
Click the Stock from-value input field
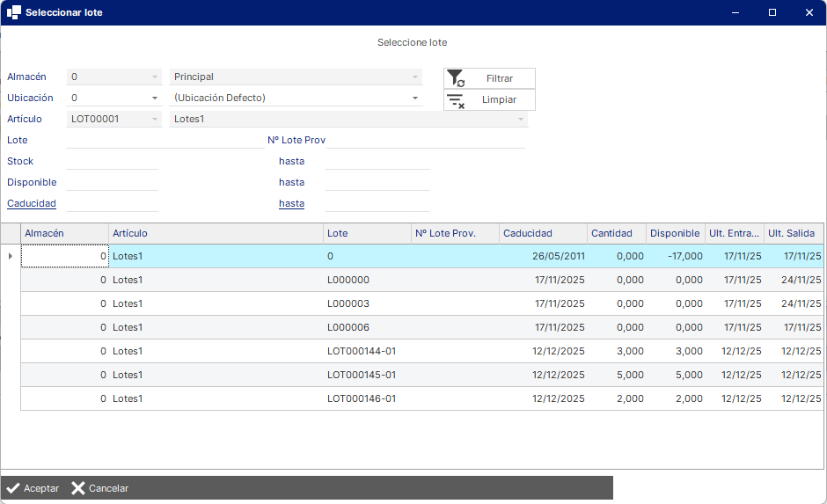[112, 161]
